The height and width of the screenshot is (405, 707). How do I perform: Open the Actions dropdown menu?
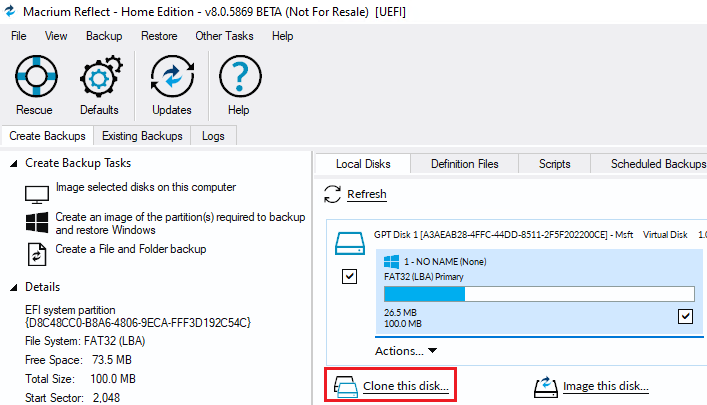point(406,351)
